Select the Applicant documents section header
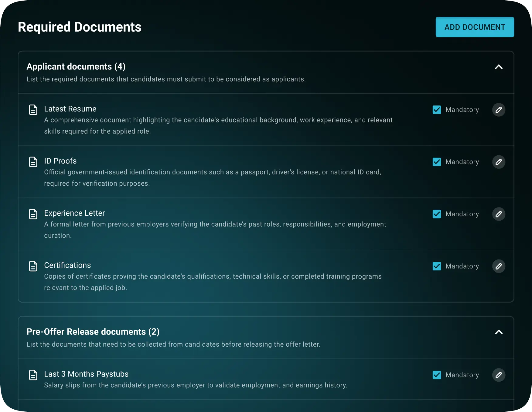Viewport: 532px width, 412px height. (x=76, y=66)
